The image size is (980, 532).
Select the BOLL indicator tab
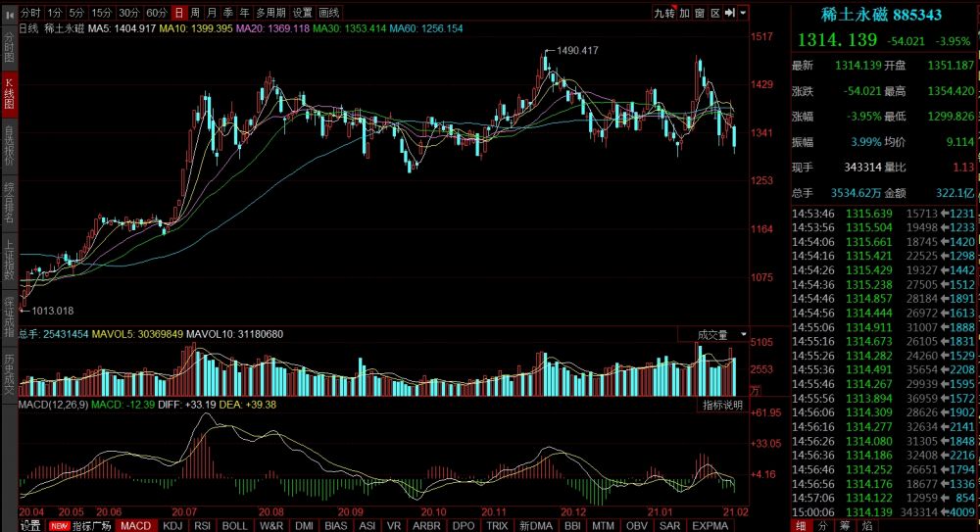click(x=234, y=525)
